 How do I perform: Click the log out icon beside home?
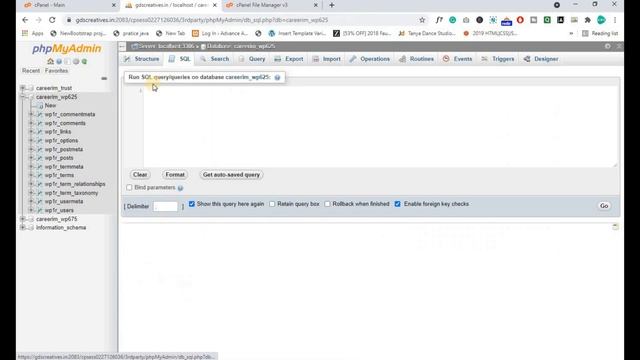(x=59, y=61)
